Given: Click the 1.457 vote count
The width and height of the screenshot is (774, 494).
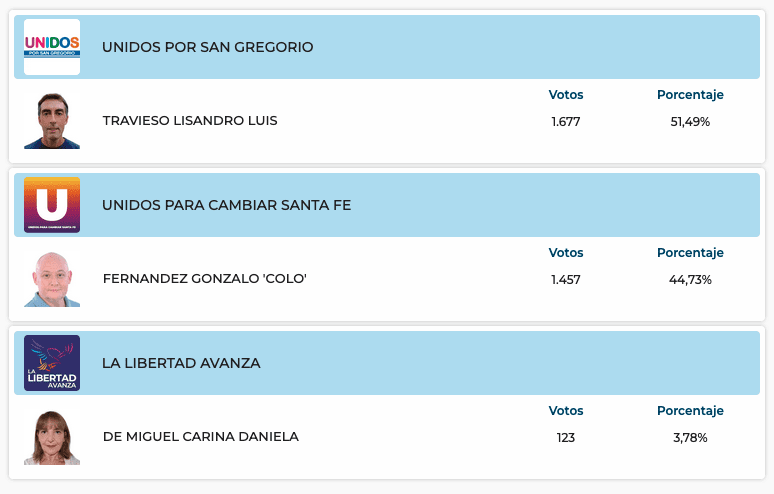Looking at the screenshot, I should tap(566, 280).
